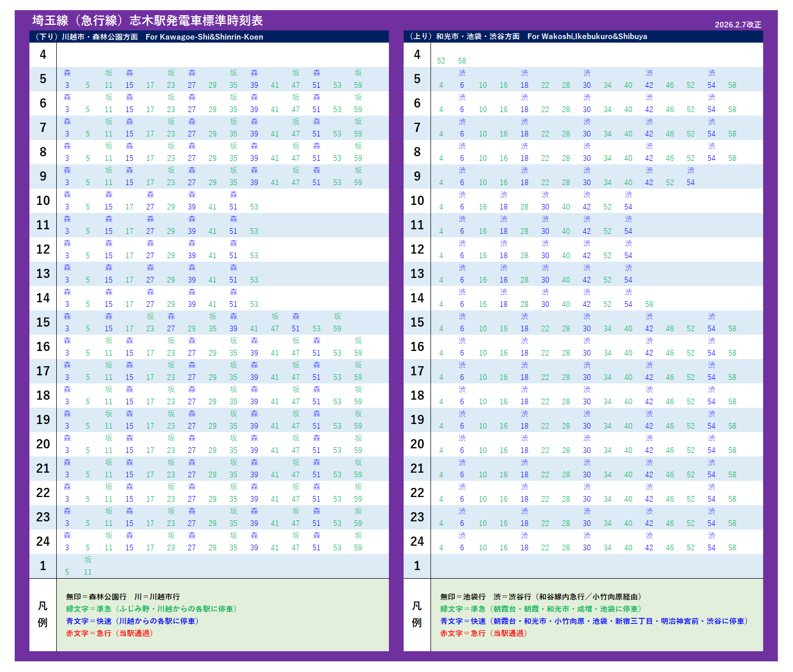Select hour 10 label in the downbound table
Viewport: 793px width, 672px height.
click(x=43, y=201)
